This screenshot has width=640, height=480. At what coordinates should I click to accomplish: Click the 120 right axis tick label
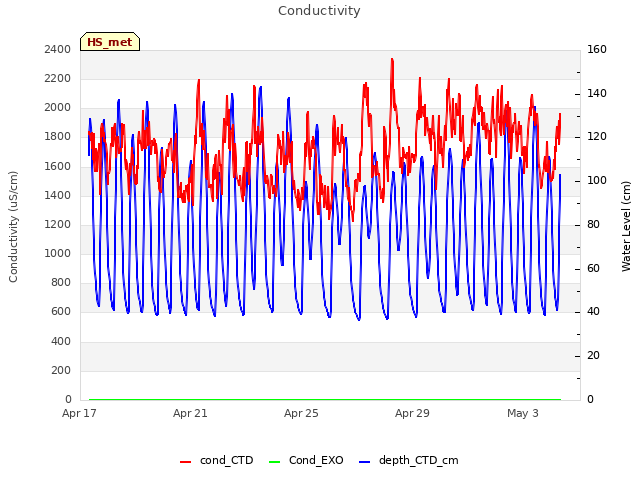597,137
